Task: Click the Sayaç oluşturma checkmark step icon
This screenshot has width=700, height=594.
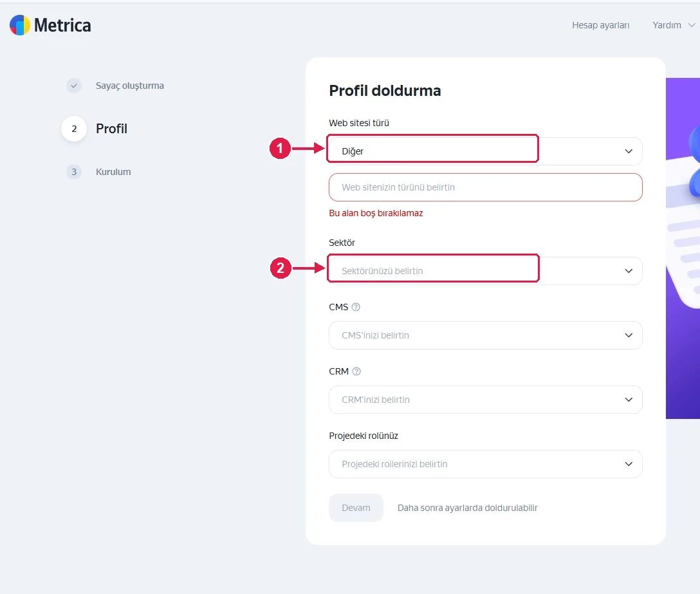Action: pos(74,86)
